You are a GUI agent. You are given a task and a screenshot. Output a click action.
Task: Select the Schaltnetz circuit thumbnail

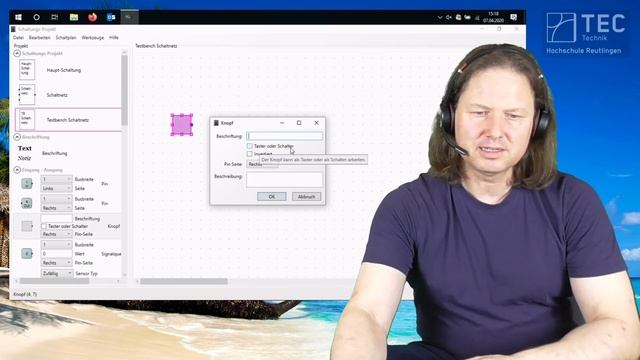click(27, 95)
